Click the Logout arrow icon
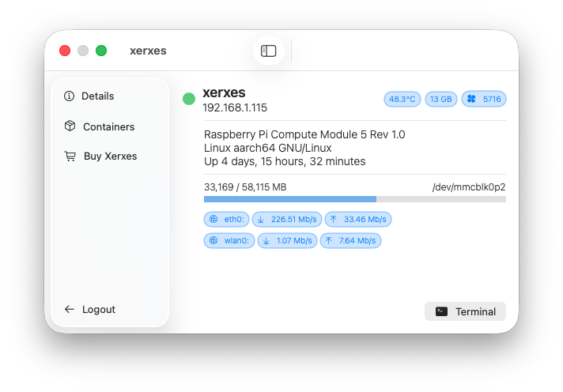This screenshot has width=563, height=392. click(70, 309)
